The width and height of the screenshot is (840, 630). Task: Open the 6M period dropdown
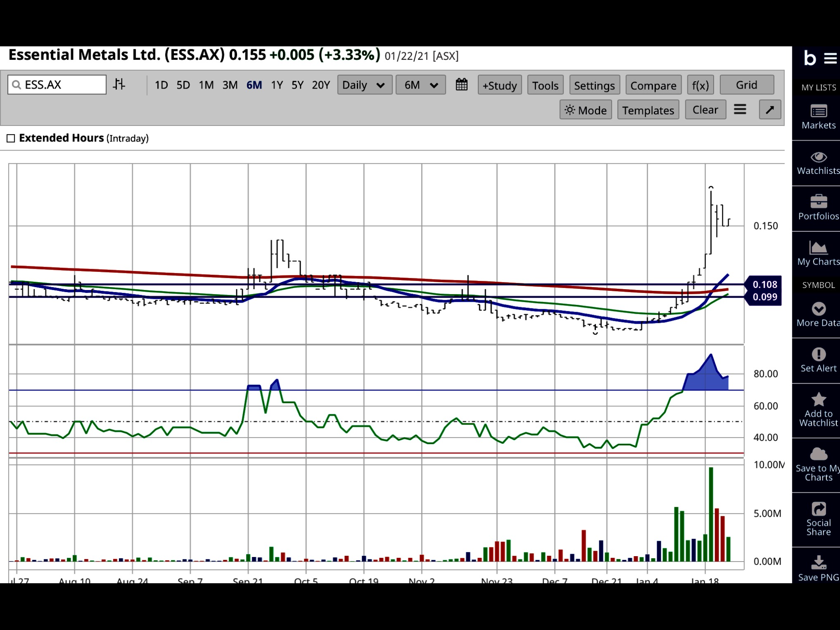tap(420, 85)
